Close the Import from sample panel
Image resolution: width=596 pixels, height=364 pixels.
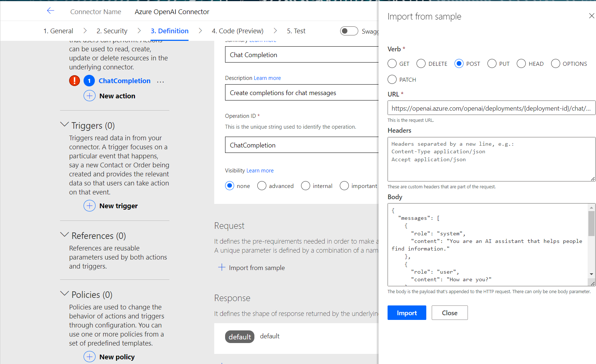pyautogui.click(x=591, y=16)
